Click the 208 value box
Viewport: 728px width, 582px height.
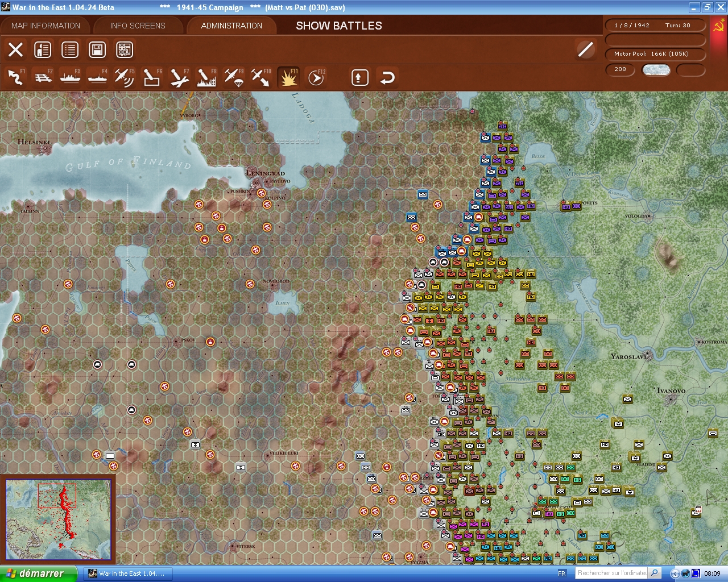coord(621,69)
